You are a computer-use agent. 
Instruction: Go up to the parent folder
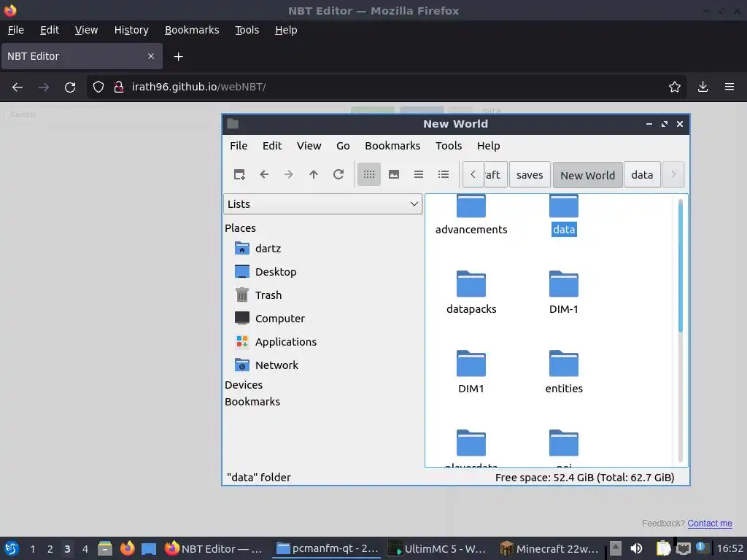[x=314, y=175]
